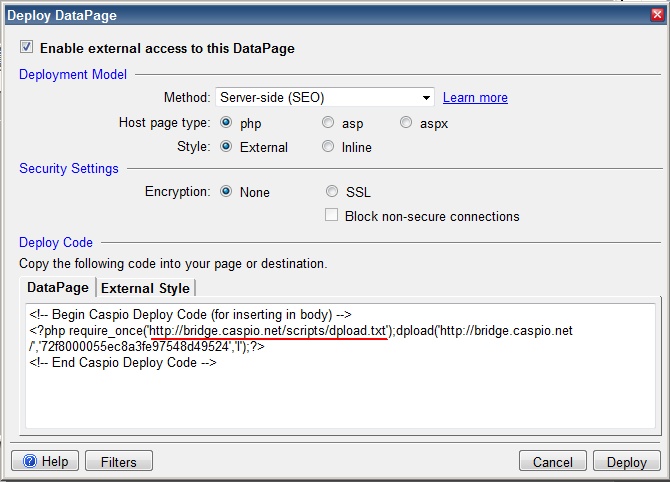Open the Filters button
670x482 pixels.
click(x=119, y=461)
